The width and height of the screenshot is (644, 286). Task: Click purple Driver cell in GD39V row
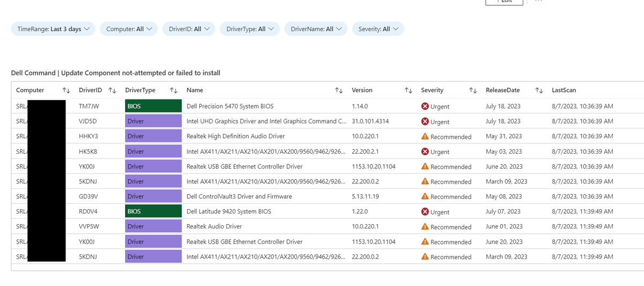coord(153,197)
